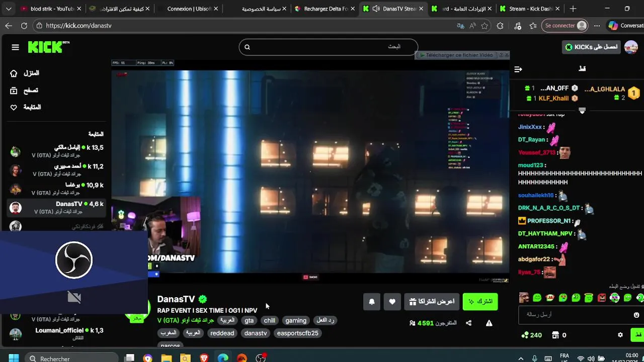644x362 pixels.
Task: Click the chat shop icon with 0
Action: 555,335
